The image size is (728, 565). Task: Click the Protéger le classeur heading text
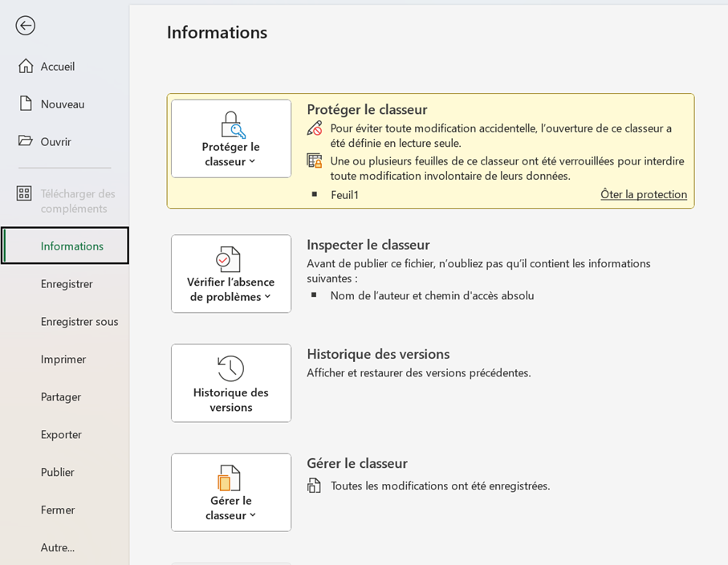pos(367,110)
